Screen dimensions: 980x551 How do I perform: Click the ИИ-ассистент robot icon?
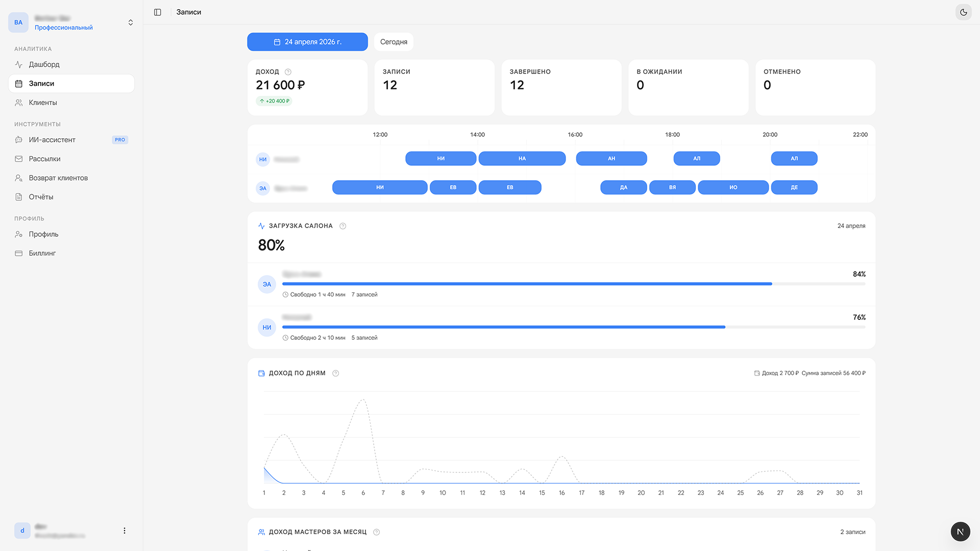click(x=19, y=140)
